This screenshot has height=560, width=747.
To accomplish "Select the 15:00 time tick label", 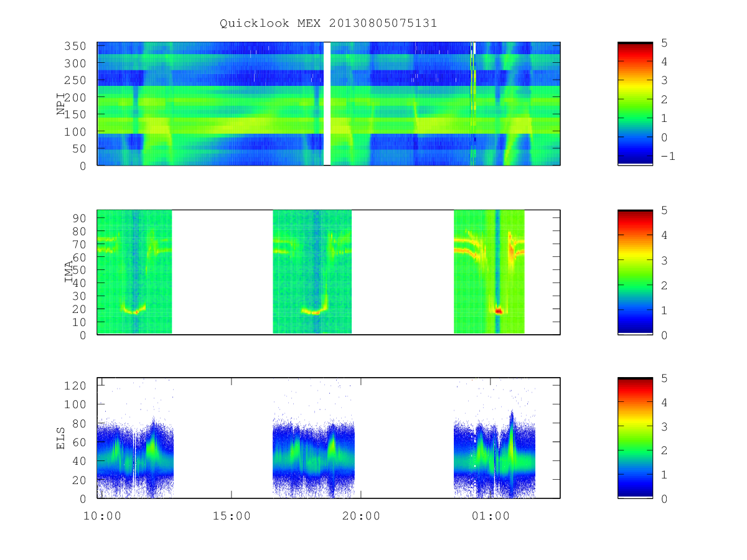I will 232,515.
